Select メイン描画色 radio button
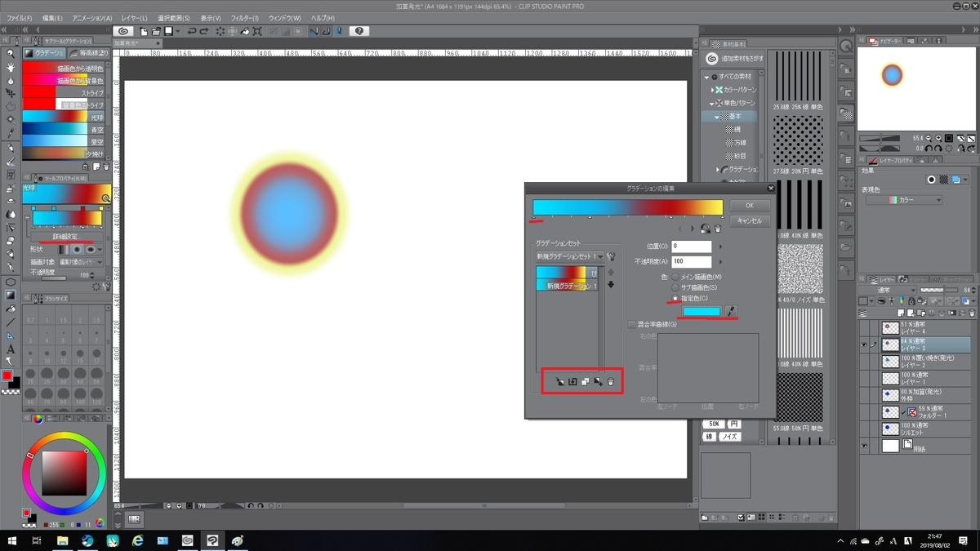The image size is (980, 551). click(x=675, y=278)
